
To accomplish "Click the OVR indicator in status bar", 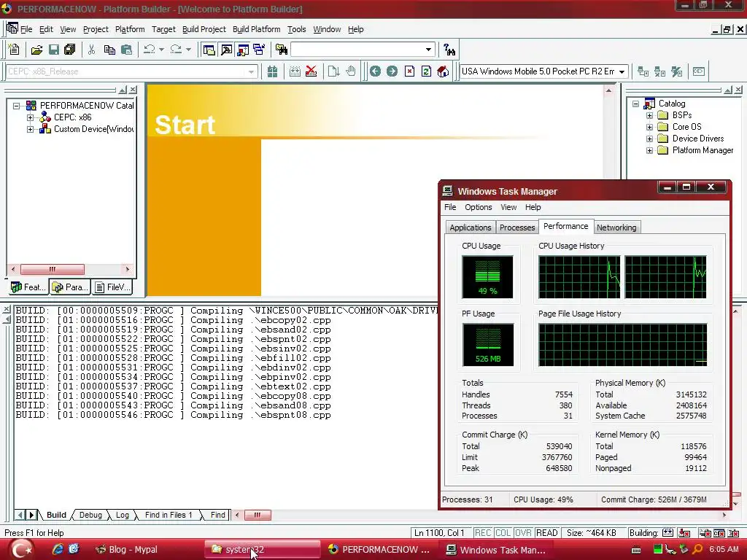I will click(x=523, y=533).
